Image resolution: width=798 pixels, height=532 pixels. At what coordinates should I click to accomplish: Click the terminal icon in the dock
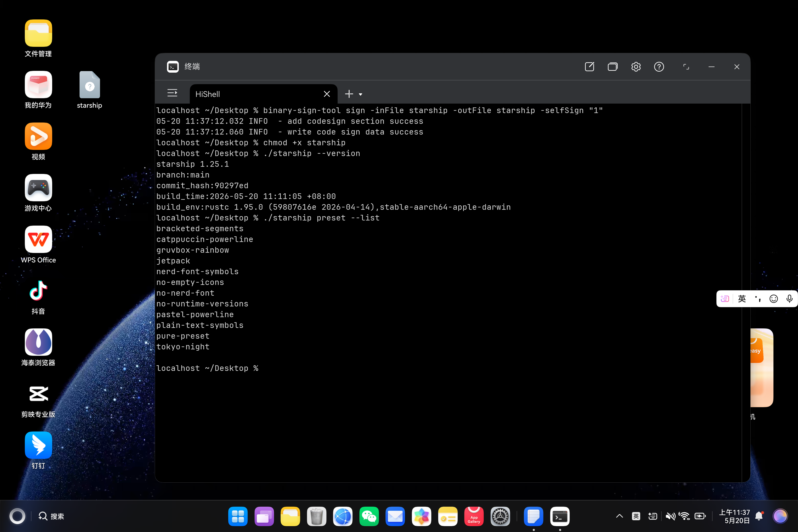click(560, 516)
